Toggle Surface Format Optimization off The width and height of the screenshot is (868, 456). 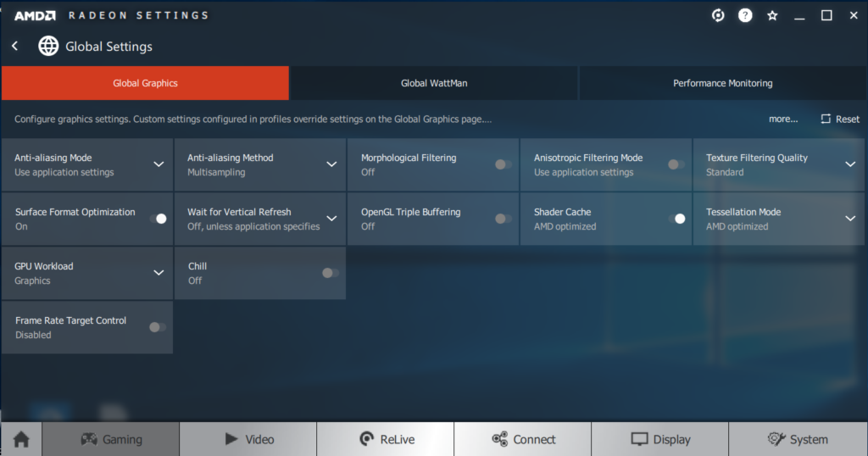158,219
